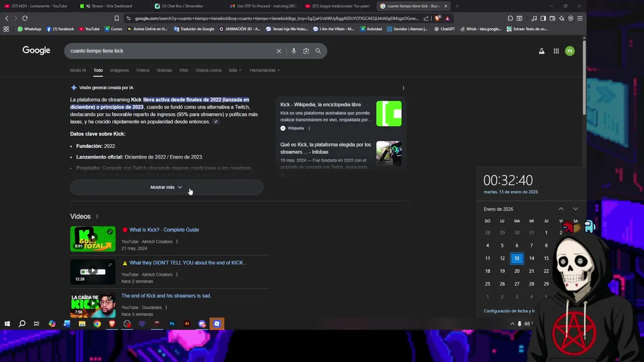The height and width of the screenshot is (362, 644).
Task: Open Brave browser from the taskbar
Action: (x=112, y=324)
